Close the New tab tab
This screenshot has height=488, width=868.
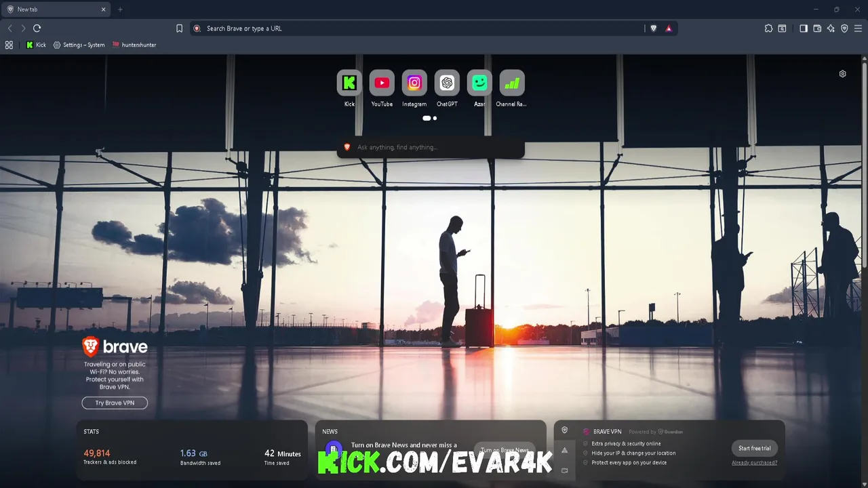pyautogui.click(x=104, y=9)
